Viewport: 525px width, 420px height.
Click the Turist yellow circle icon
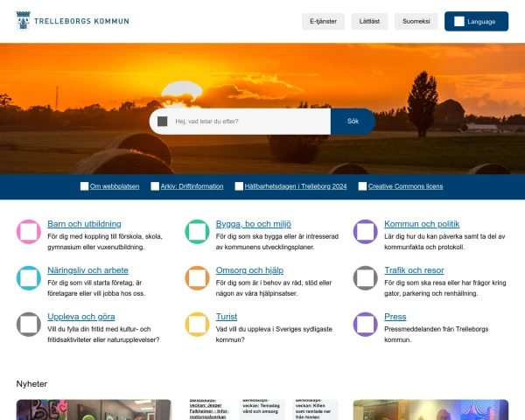[197, 325]
